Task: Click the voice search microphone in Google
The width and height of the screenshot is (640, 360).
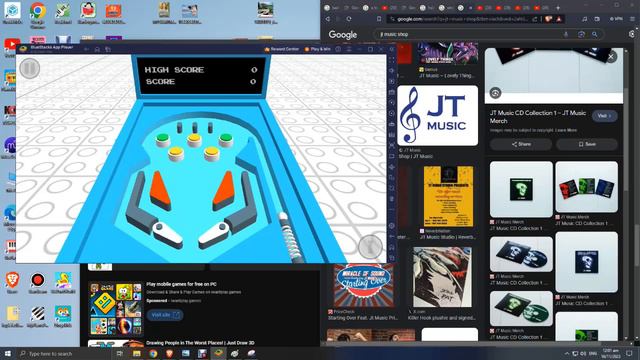Action: pyautogui.click(x=566, y=34)
